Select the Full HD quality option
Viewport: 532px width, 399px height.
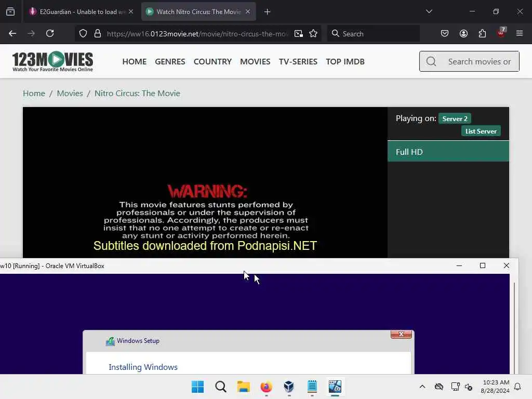[448, 152]
